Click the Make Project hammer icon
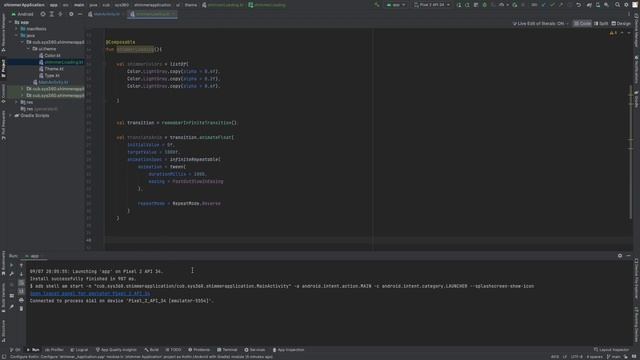Viewport: 640px width, 360px height. [x=376, y=5]
